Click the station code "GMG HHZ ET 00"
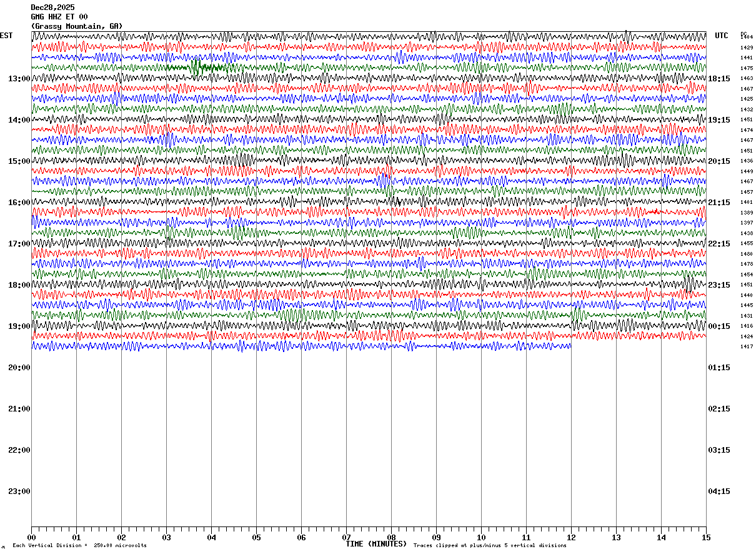Viewport: 756px width, 554px height. tap(59, 17)
